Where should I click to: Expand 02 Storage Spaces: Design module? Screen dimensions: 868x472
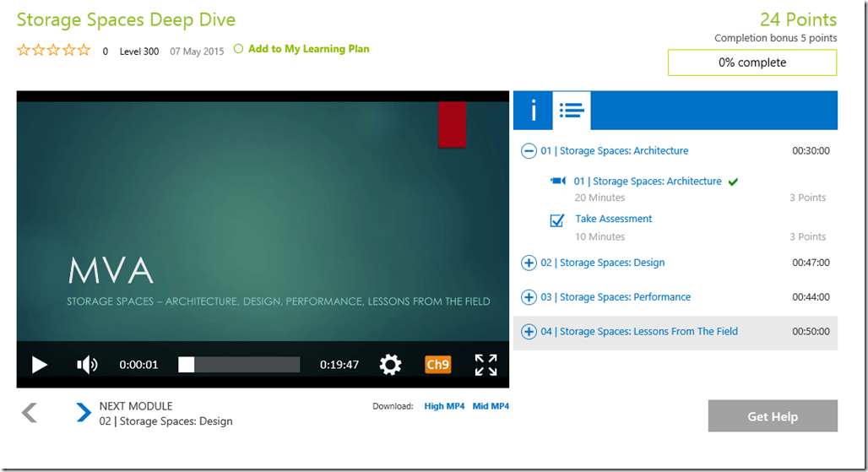point(529,263)
